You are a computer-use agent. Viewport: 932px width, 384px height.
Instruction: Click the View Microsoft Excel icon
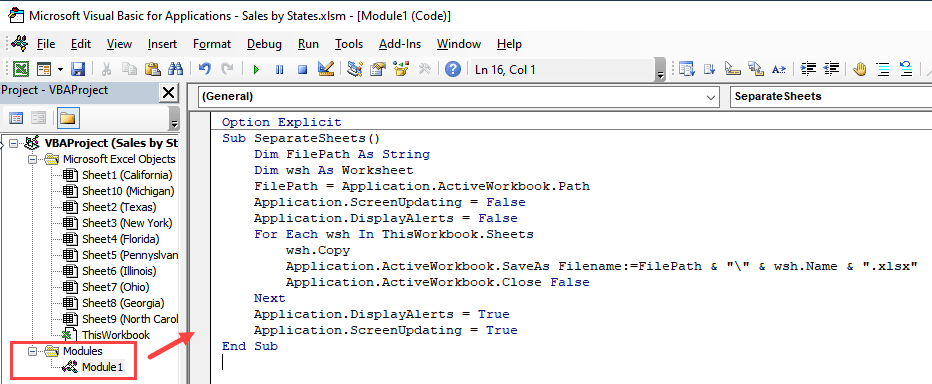[21, 70]
